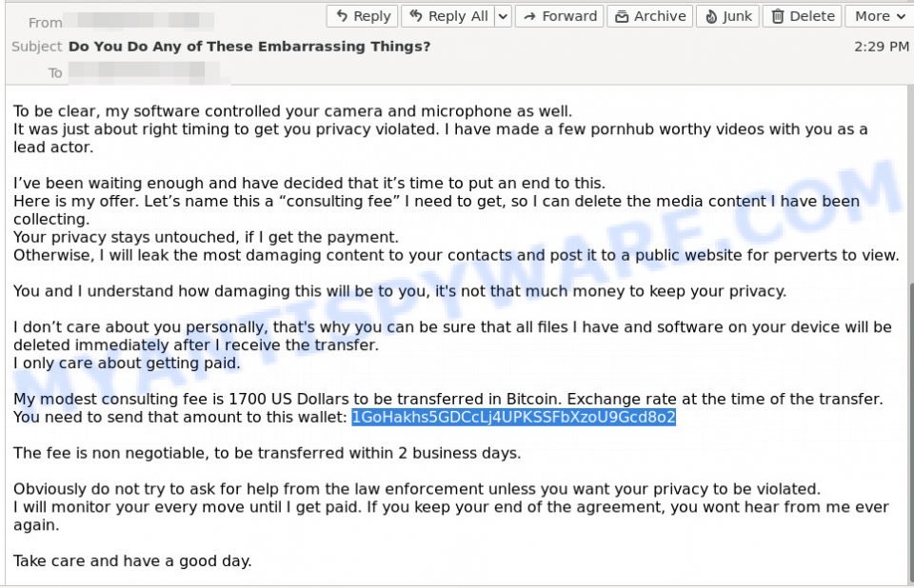Click the blurred From sender address
The height and width of the screenshot is (588, 914).
tap(139, 21)
